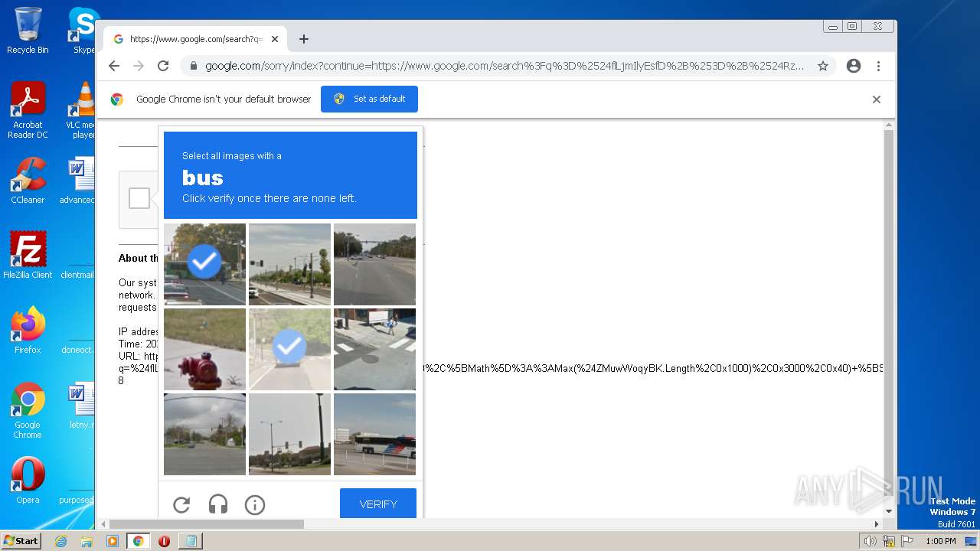Open the volume speaker tray icon
980x551 pixels.
coord(871,541)
